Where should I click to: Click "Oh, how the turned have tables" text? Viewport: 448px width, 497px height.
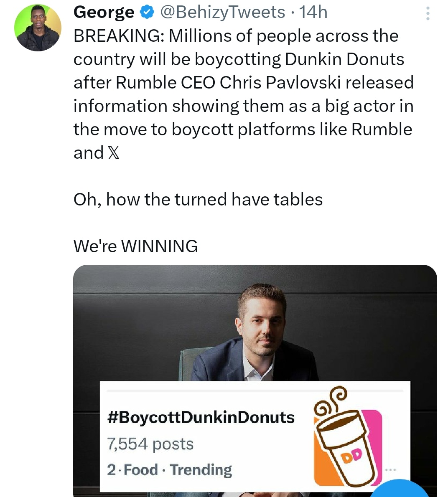(198, 200)
